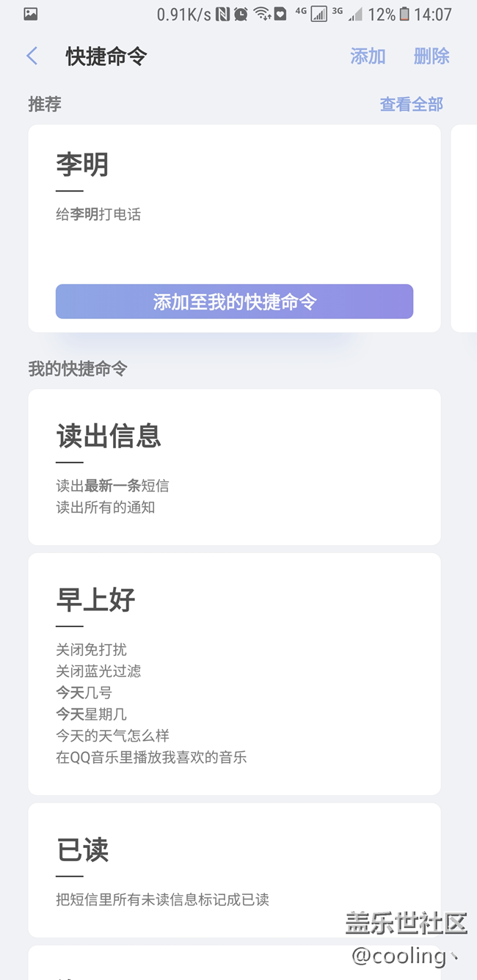This screenshot has height=980, width=477.
Task: Open the 读出信息 quick command card
Action: tap(234, 467)
